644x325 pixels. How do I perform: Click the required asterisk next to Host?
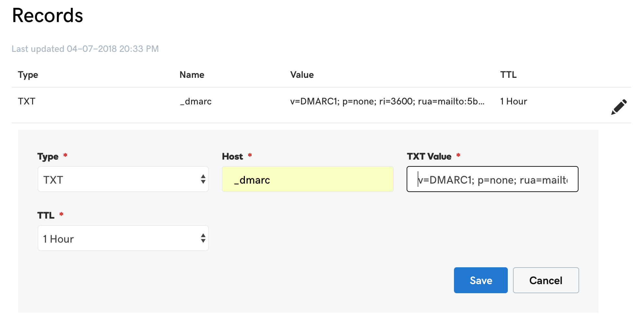[250, 156]
